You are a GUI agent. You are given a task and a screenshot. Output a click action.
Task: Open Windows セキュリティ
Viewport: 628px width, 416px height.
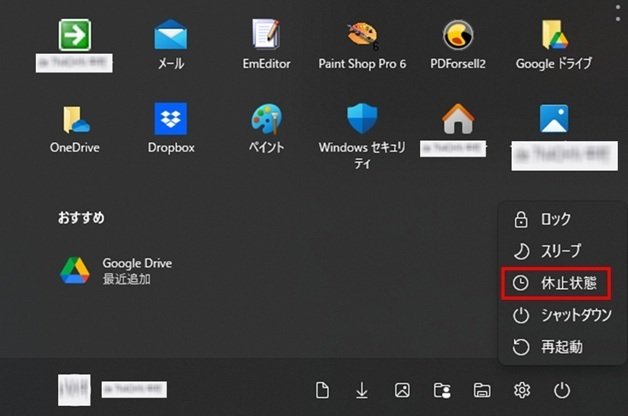pyautogui.click(x=362, y=136)
